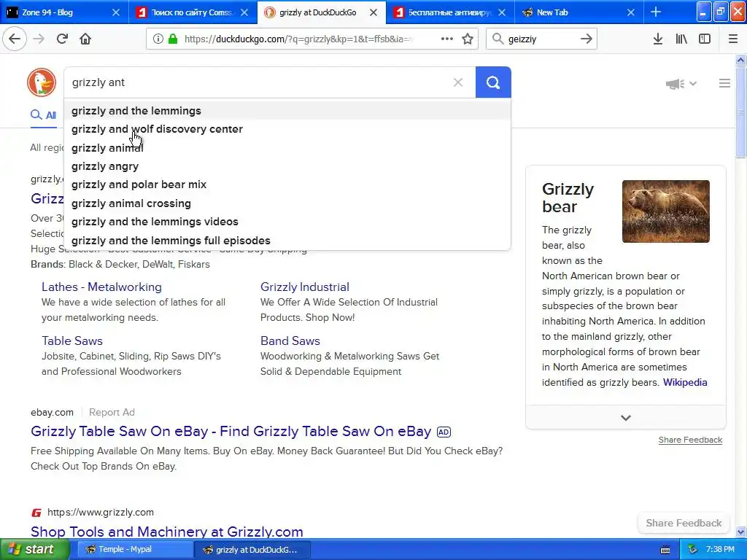Open the Lathes - Metalworking link
747x560 pixels.
coord(101,287)
